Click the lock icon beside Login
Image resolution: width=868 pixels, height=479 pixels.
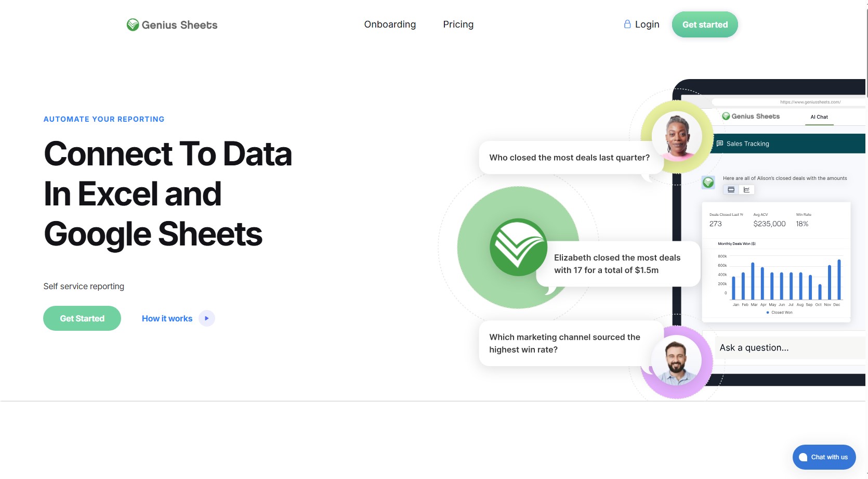[627, 24]
